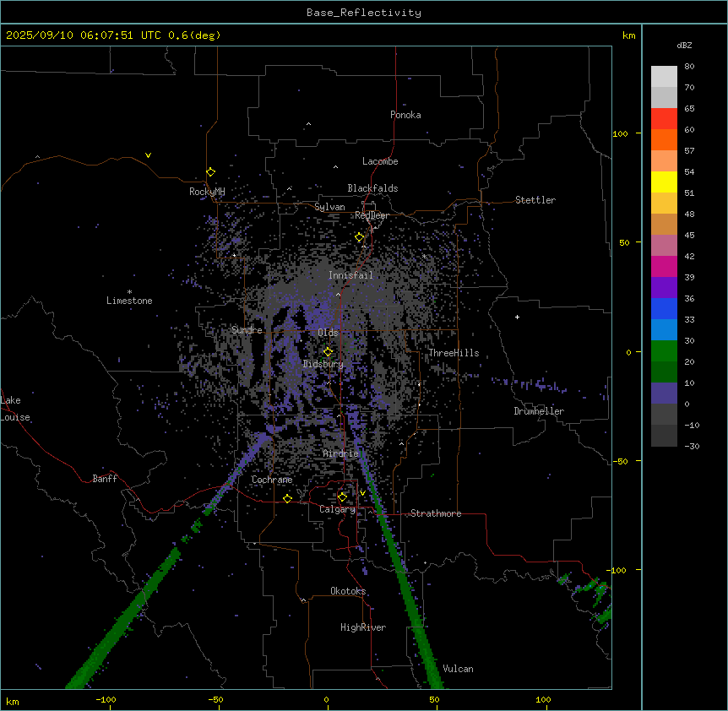Pick the light gray 70-80 dBZ swatch
728x711 pixels.
coord(664,77)
